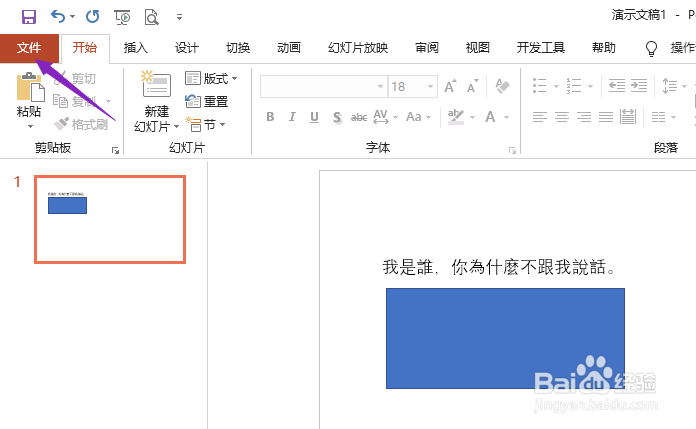The image size is (696, 429).
Task: Click the lightbulb tell-me icon
Action: pos(651,48)
